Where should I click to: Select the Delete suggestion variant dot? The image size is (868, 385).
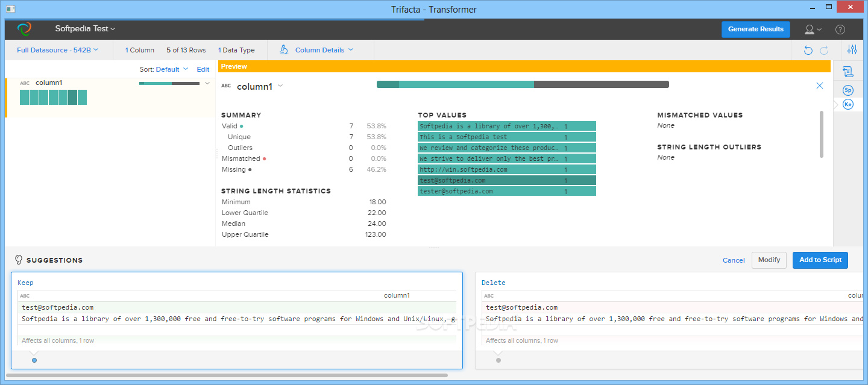click(x=498, y=360)
